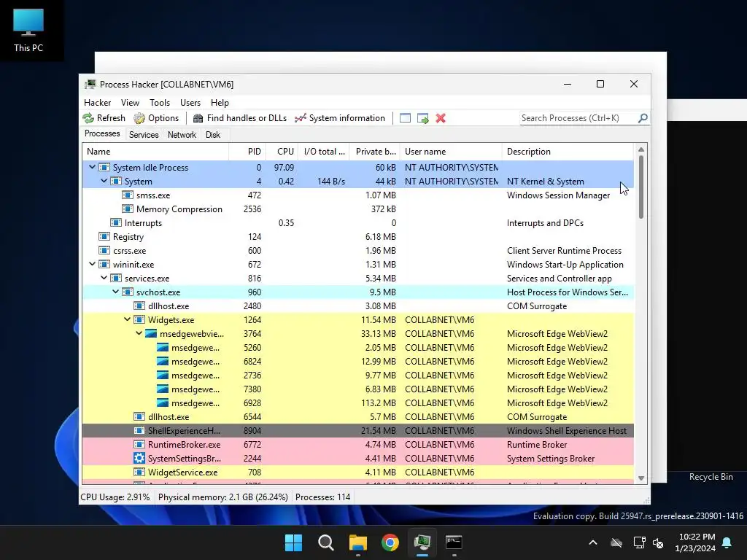Click the System Idle Process icon

pyautogui.click(x=104, y=168)
